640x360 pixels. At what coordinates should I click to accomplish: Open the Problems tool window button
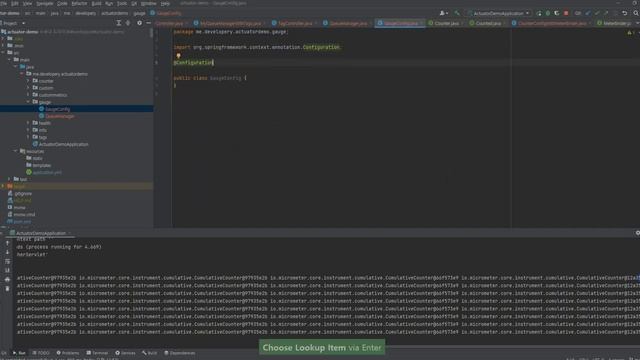(x=68, y=353)
